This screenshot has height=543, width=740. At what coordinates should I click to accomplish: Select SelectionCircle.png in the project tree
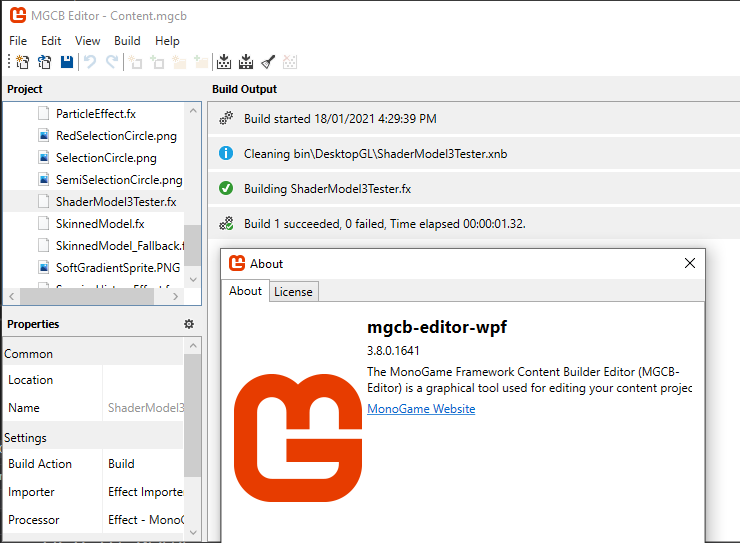[106, 158]
